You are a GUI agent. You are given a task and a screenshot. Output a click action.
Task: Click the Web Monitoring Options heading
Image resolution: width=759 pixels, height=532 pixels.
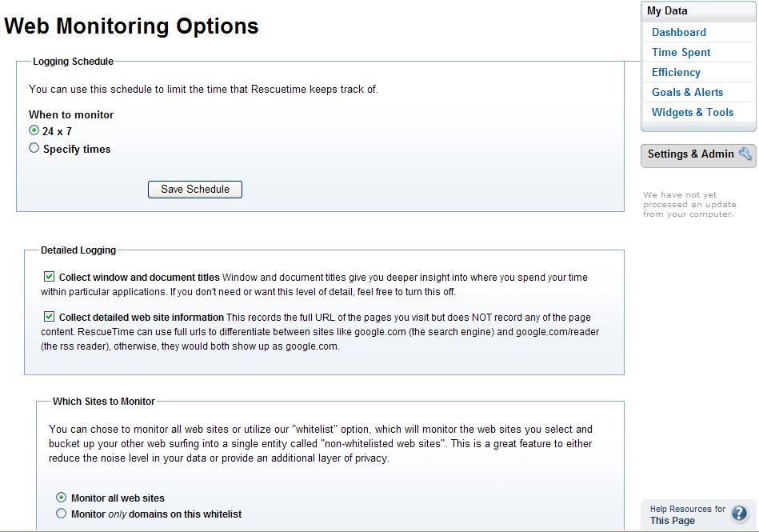tap(131, 26)
